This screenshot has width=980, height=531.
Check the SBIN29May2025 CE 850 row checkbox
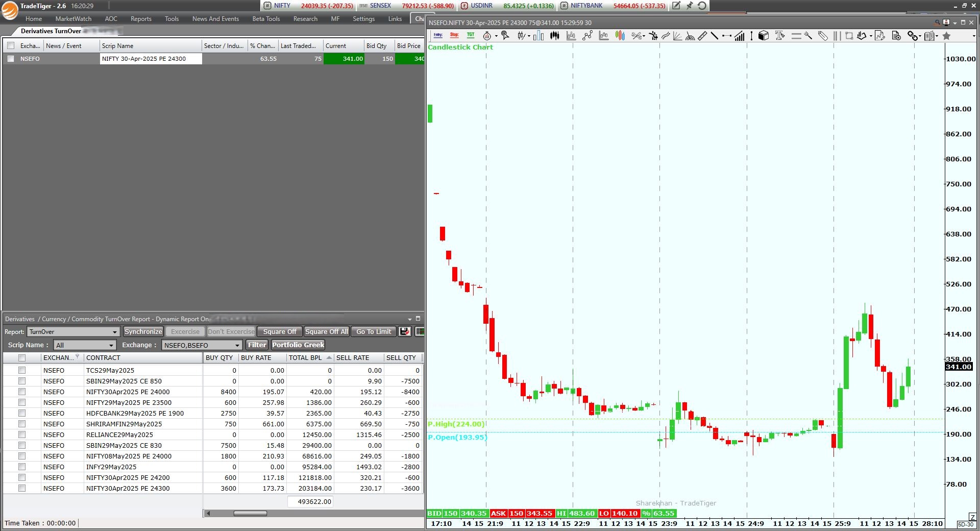[22, 381]
